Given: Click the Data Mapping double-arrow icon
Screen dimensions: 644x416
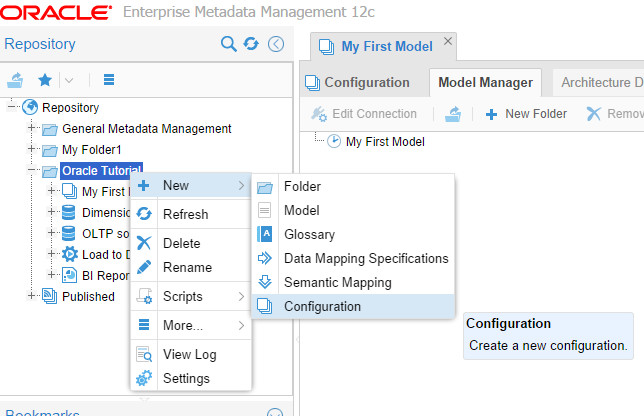Looking at the screenshot, I should [264, 258].
